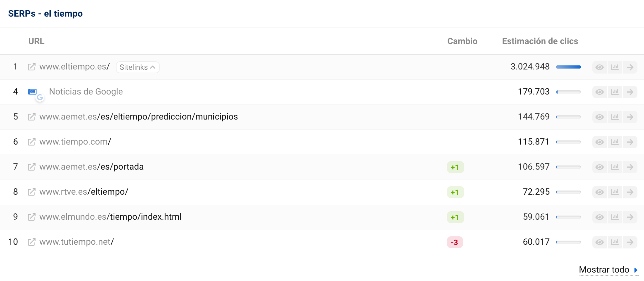Toggle eye icon for www.tutiempo.net row

(x=600, y=242)
